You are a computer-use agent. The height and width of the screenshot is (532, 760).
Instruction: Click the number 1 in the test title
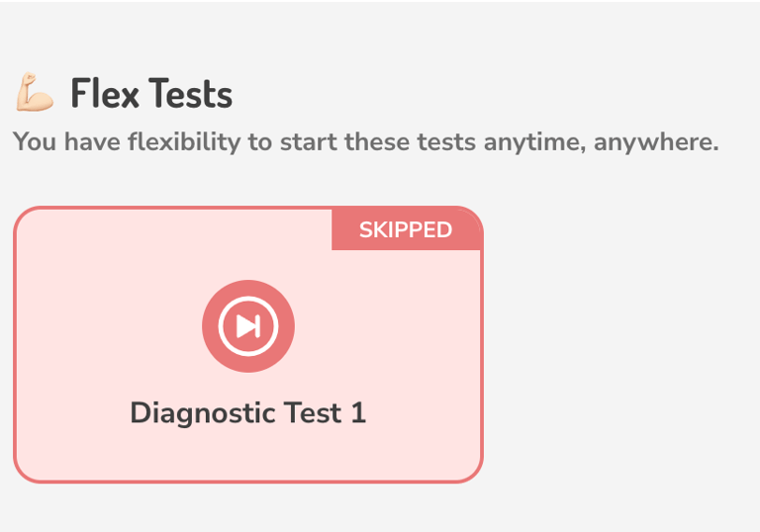358,412
